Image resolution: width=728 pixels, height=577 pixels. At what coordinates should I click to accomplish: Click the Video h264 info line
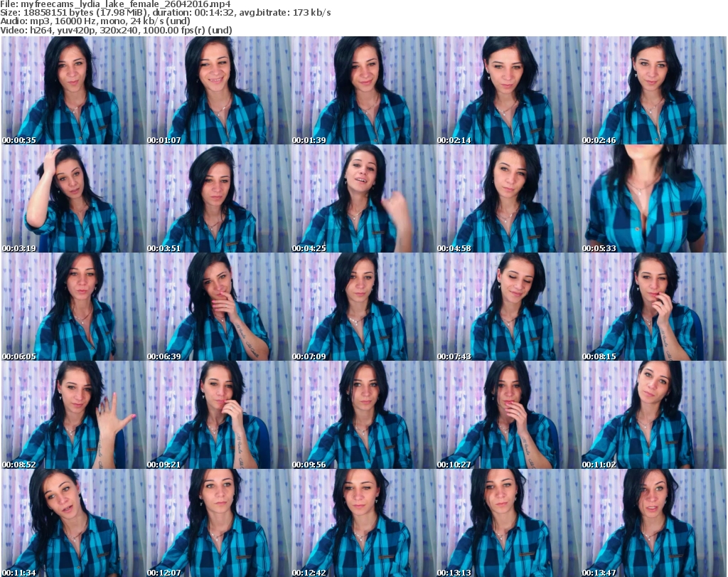click(x=116, y=30)
